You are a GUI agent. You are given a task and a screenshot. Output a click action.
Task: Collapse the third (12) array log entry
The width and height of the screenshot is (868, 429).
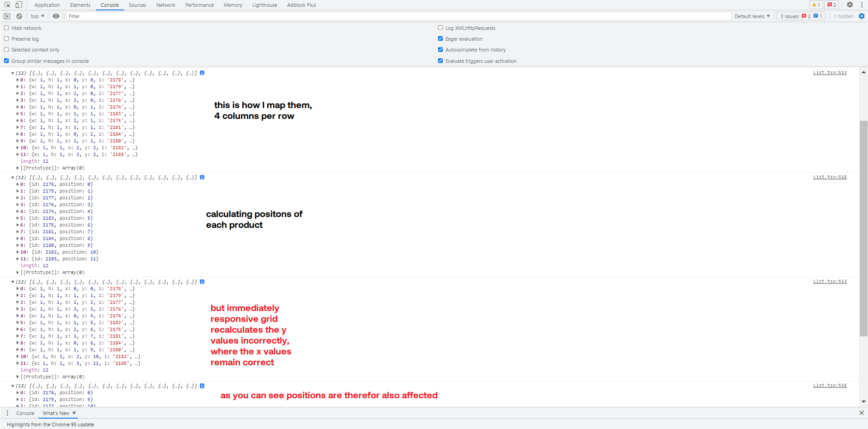coord(13,282)
